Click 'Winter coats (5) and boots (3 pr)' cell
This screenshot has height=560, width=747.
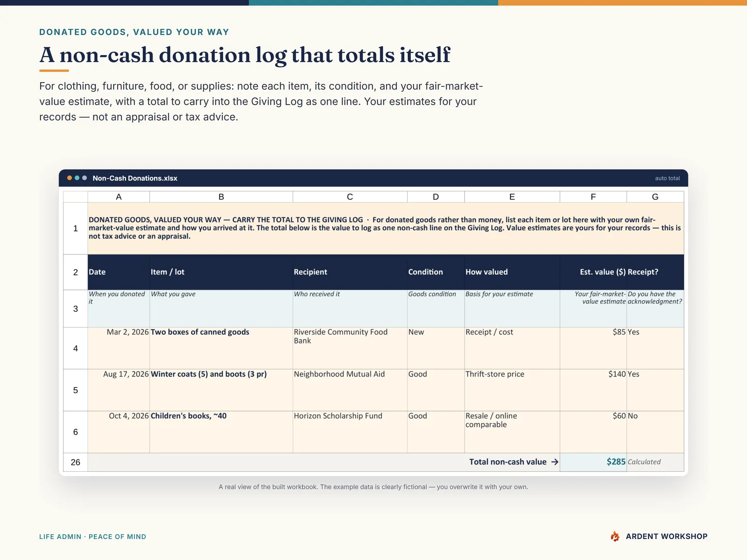[x=221, y=390]
